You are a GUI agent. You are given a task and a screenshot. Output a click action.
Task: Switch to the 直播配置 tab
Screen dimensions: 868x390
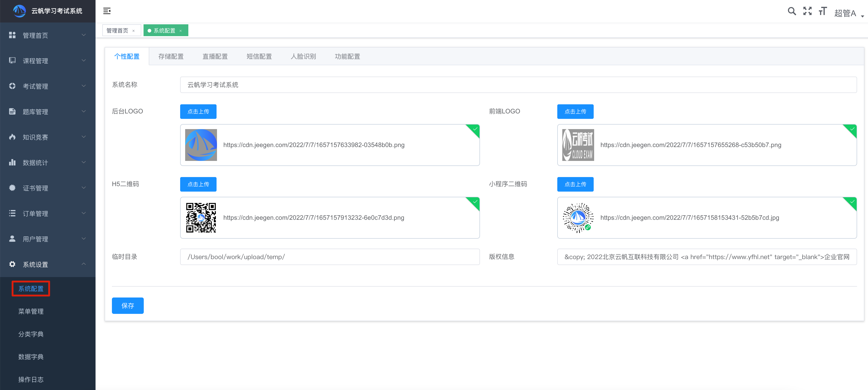(x=215, y=56)
